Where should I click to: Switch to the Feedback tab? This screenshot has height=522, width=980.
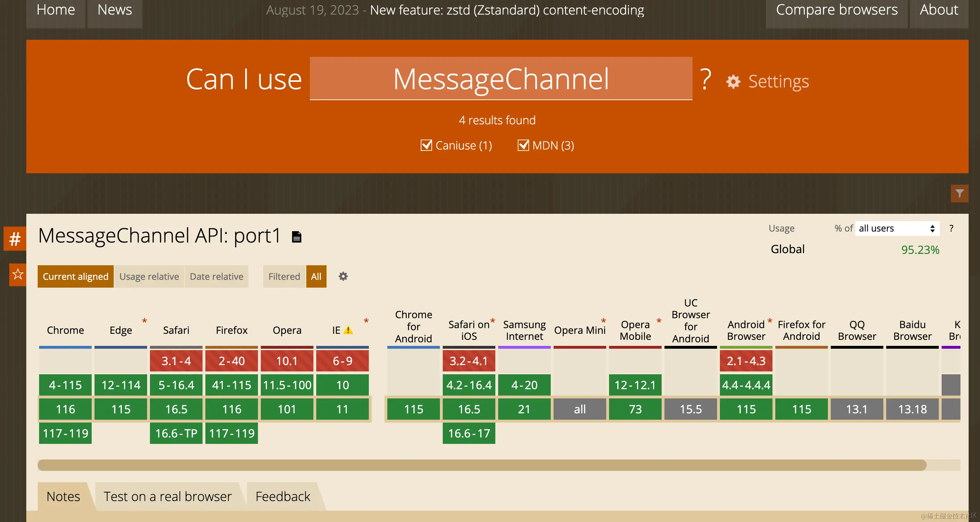pos(282,496)
